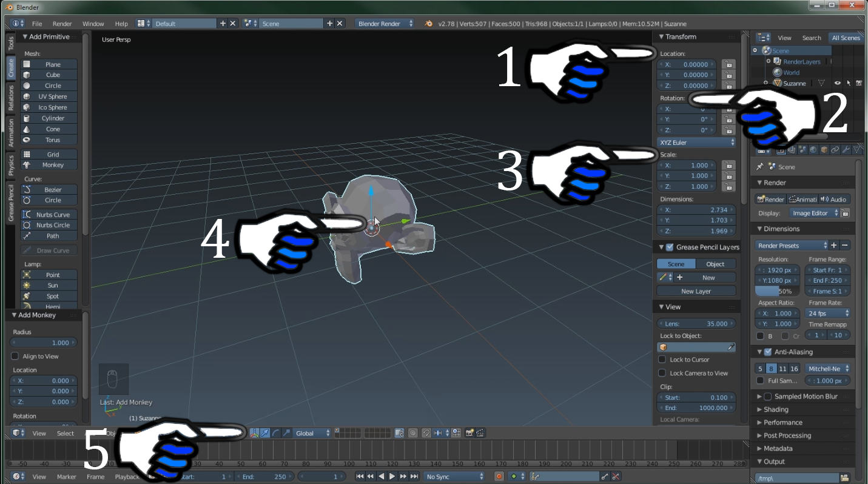The width and height of the screenshot is (868, 484).
Task: Lock the Scale Z value
Action: 728,187
